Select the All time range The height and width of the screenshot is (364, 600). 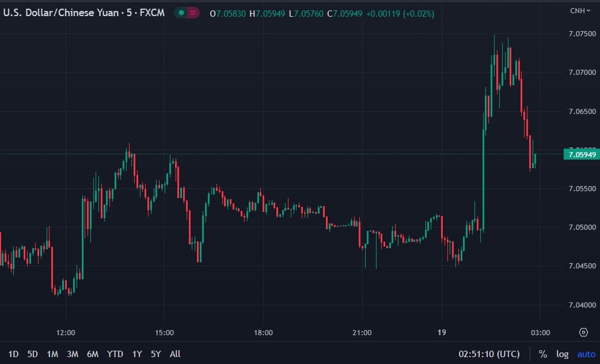click(175, 354)
